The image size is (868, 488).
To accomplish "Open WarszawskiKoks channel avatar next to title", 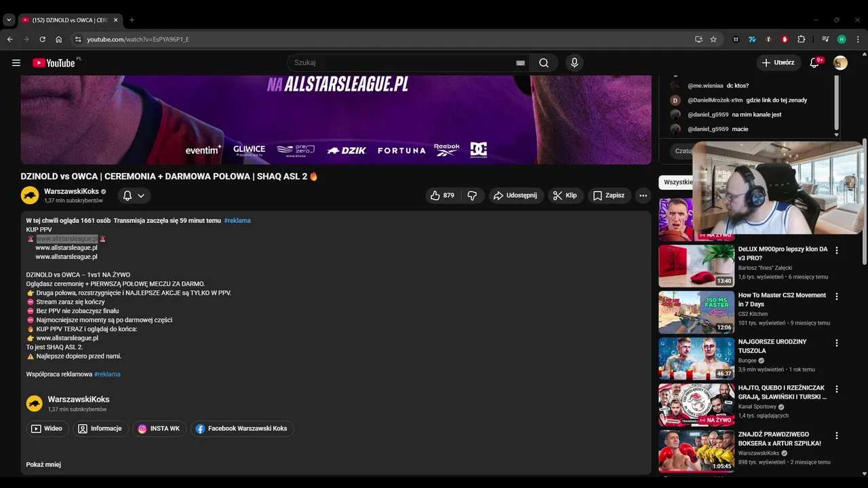I will point(30,195).
